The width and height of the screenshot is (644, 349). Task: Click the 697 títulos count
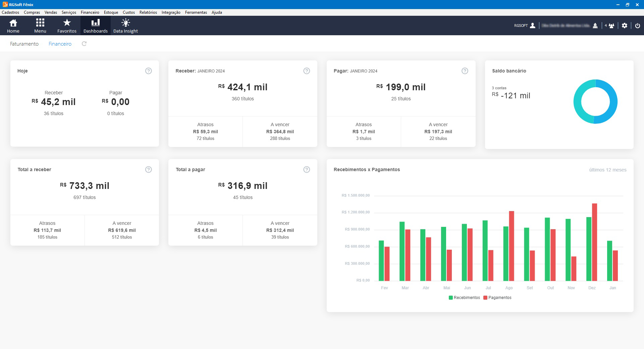tap(85, 197)
